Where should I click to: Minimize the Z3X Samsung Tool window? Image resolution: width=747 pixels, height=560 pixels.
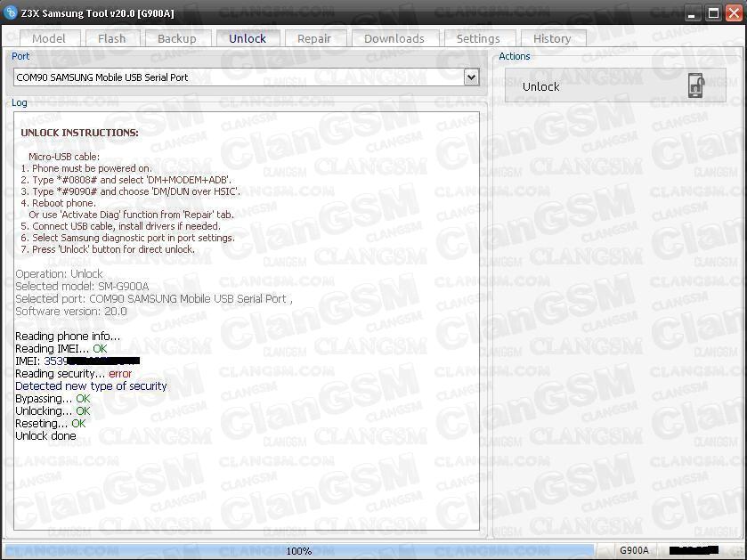[694, 13]
